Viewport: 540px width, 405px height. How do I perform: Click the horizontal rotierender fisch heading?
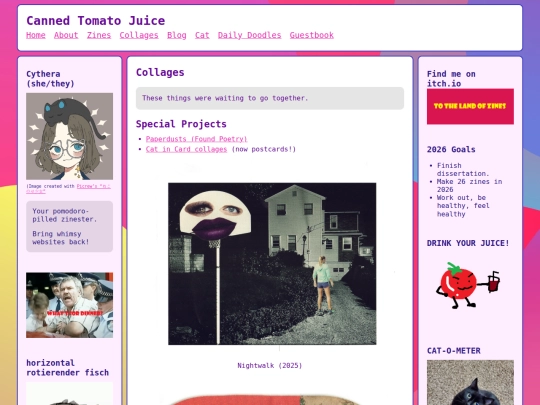(68, 368)
